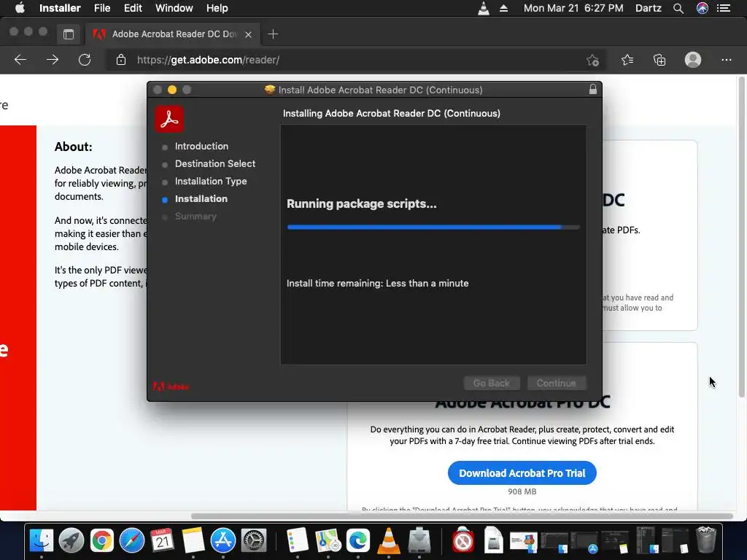Click the vertical page scrollbar
Image resolution: width=747 pixels, height=560 pixels.
click(741, 237)
